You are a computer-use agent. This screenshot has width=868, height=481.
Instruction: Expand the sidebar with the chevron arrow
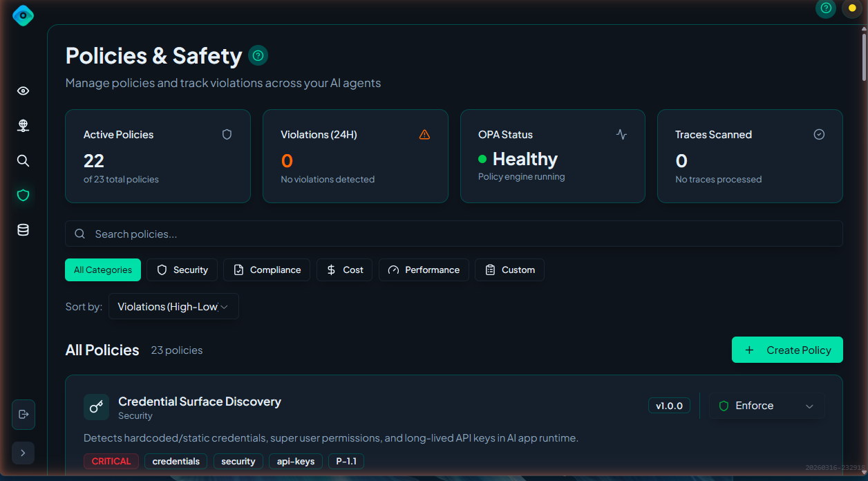(x=23, y=453)
